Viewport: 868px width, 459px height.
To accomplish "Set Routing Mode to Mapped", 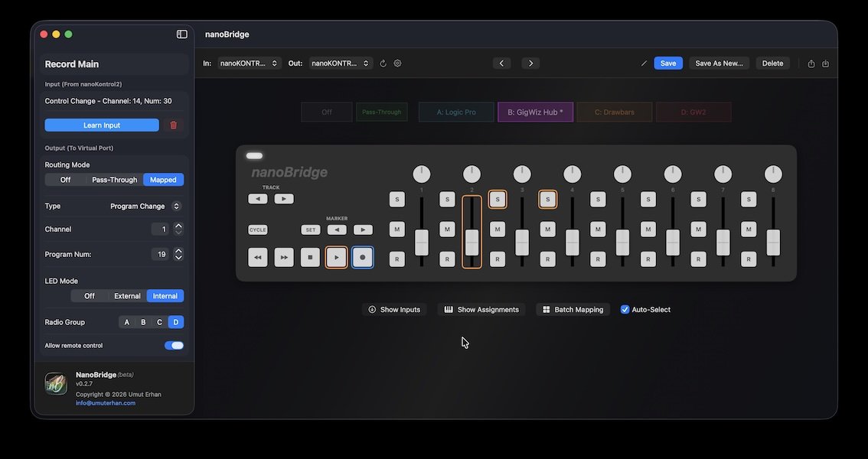I will (x=163, y=180).
